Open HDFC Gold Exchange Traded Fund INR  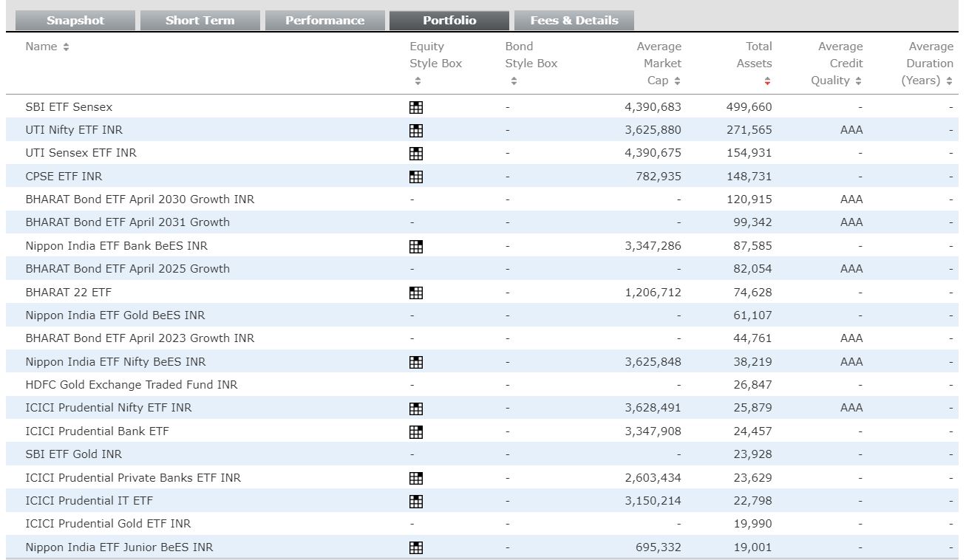coord(132,385)
